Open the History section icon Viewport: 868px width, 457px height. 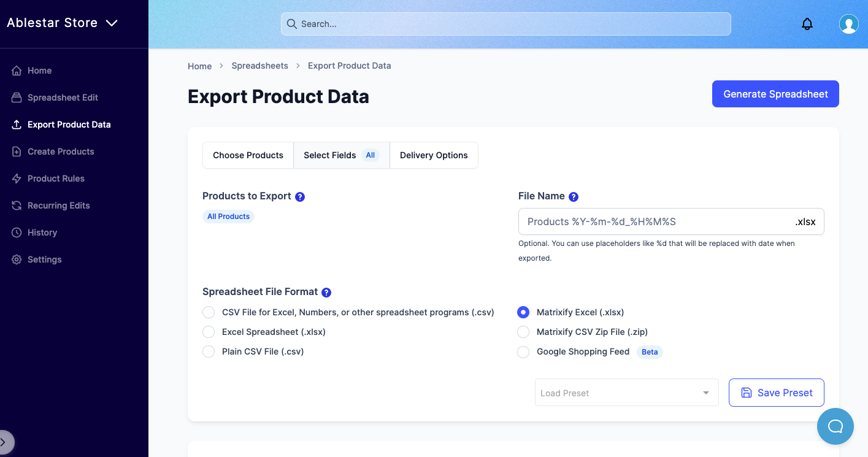pyautogui.click(x=16, y=232)
